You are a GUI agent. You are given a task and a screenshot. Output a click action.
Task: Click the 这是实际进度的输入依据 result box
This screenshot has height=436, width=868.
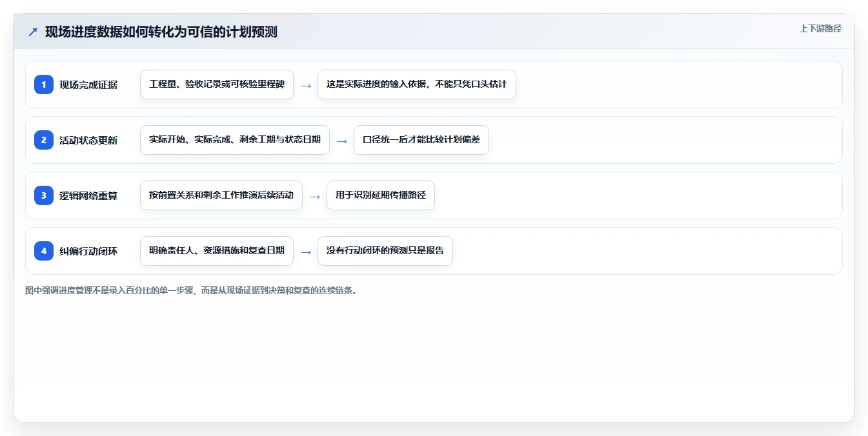pyautogui.click(x=417, y=84)
